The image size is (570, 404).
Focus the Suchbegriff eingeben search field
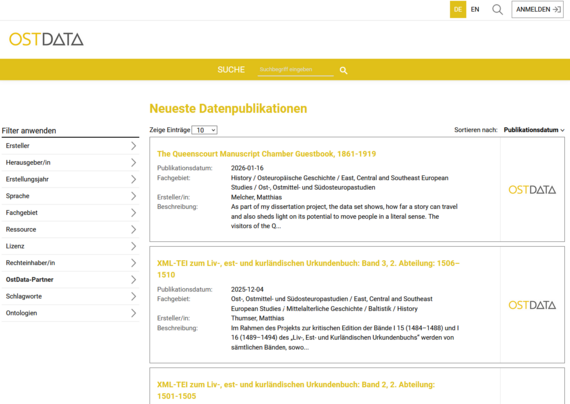click(x=295, y=69)
